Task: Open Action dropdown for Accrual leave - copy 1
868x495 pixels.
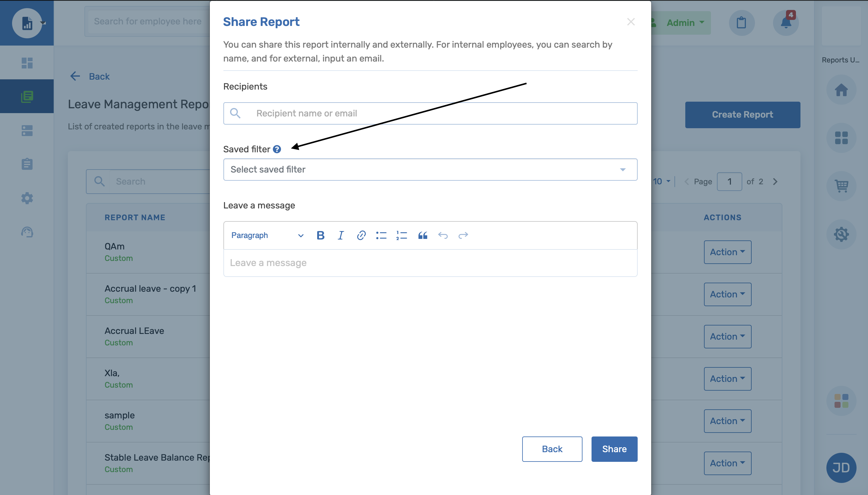Action: (x=728, y=294)
